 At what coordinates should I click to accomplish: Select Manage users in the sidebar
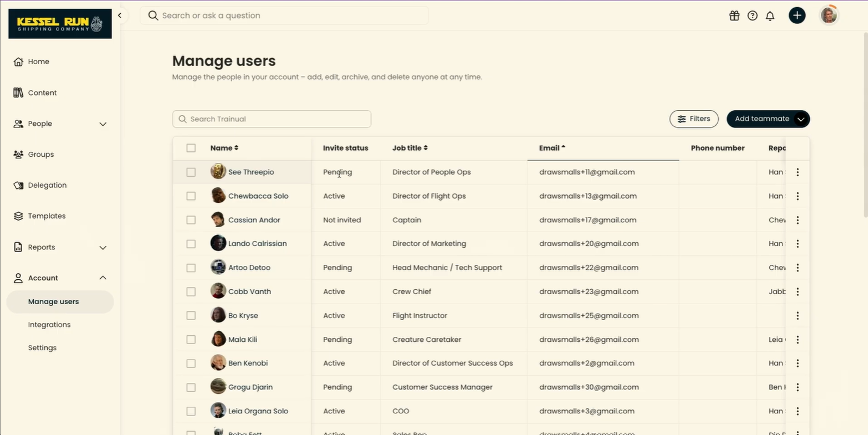(60, 302)
